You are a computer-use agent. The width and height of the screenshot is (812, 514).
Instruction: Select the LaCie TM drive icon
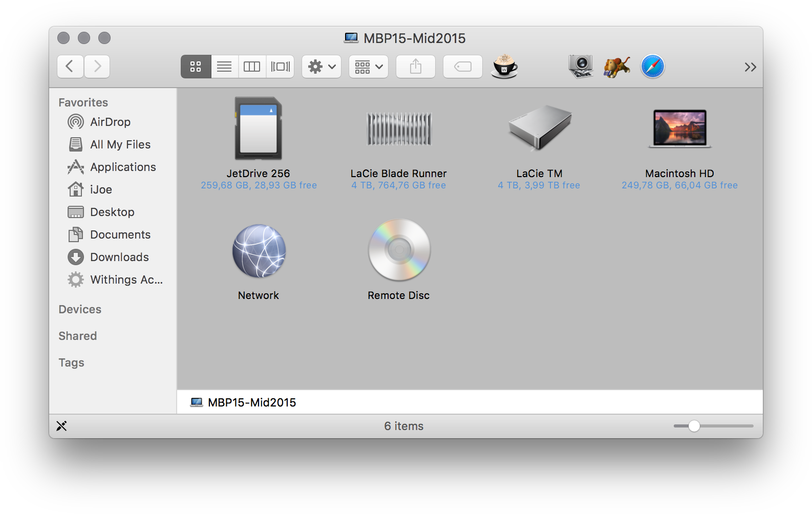coord(540,128)
